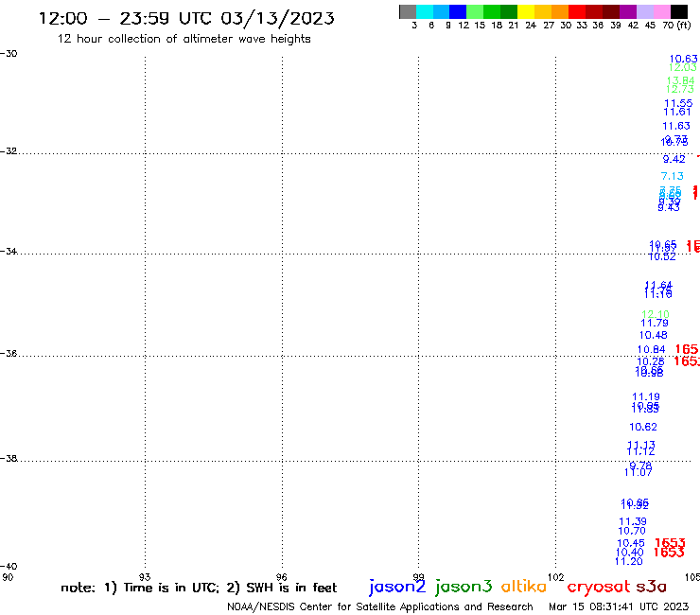Select the green 'jason3' satellite label

point(464,587)
